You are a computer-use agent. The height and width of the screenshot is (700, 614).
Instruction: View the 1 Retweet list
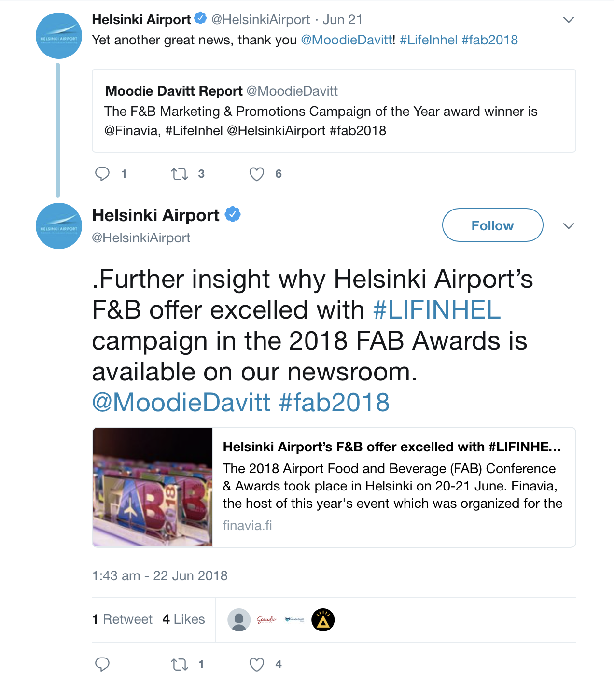(x=122, y=619)
